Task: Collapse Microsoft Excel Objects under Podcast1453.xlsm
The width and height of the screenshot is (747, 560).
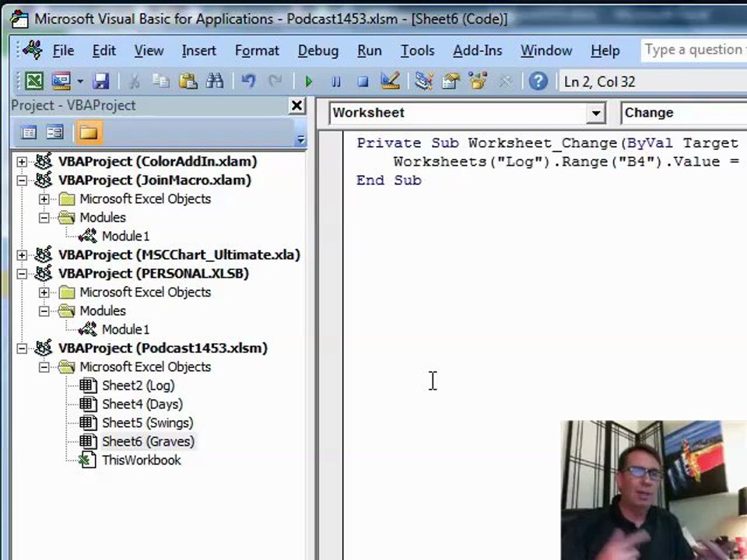Action: click(x=44, y=367)
